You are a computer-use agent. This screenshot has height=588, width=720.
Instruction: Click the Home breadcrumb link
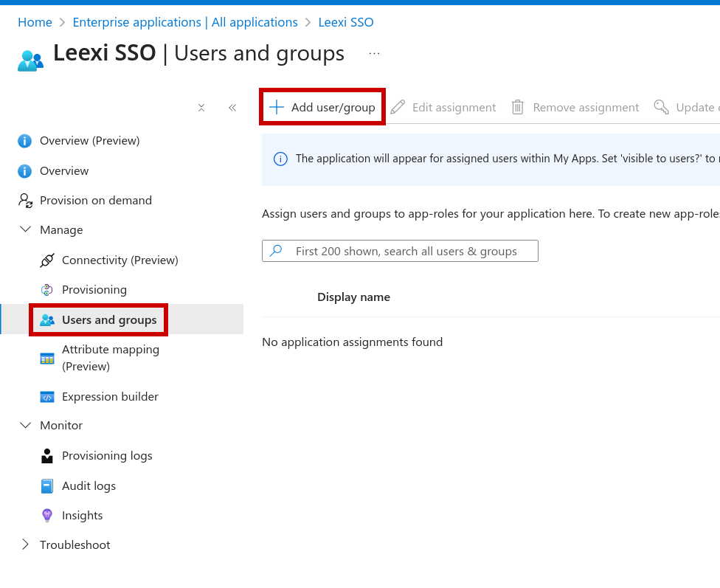tap(35, 22)
